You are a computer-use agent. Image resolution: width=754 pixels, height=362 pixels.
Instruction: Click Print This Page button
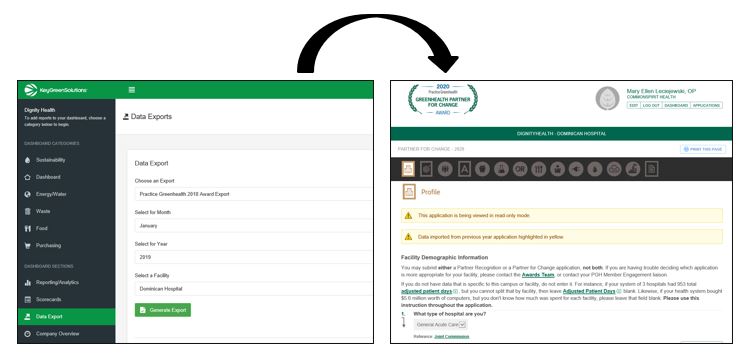pos(703,149)
